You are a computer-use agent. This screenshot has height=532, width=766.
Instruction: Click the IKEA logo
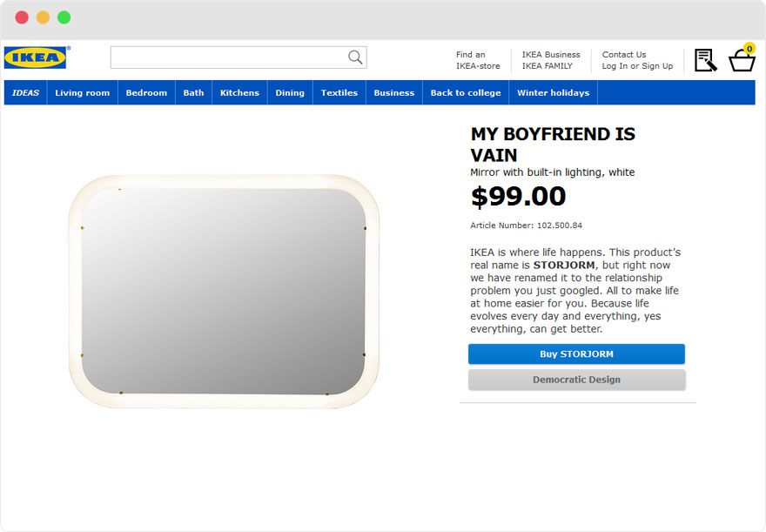35,57
